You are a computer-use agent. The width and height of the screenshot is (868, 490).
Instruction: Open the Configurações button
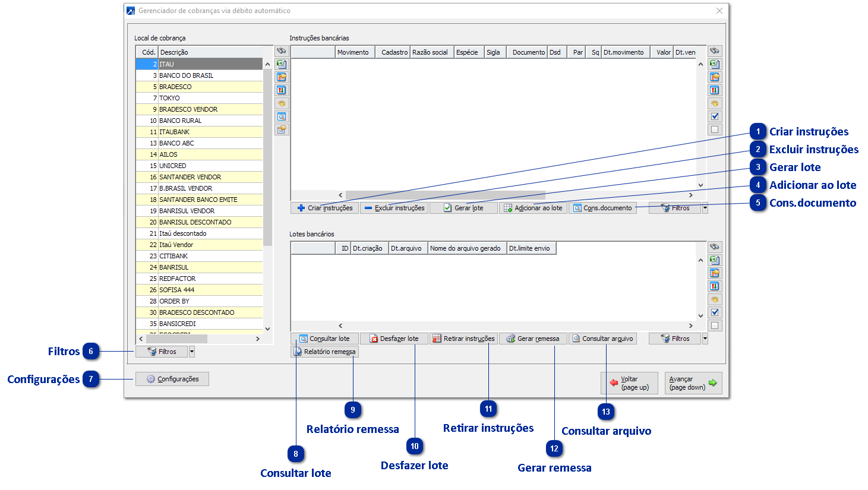(x=172, y=379)
